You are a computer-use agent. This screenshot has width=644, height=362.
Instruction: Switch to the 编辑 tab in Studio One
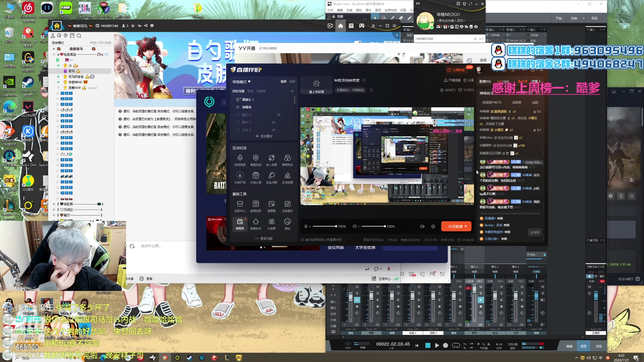tap(570, 346)
